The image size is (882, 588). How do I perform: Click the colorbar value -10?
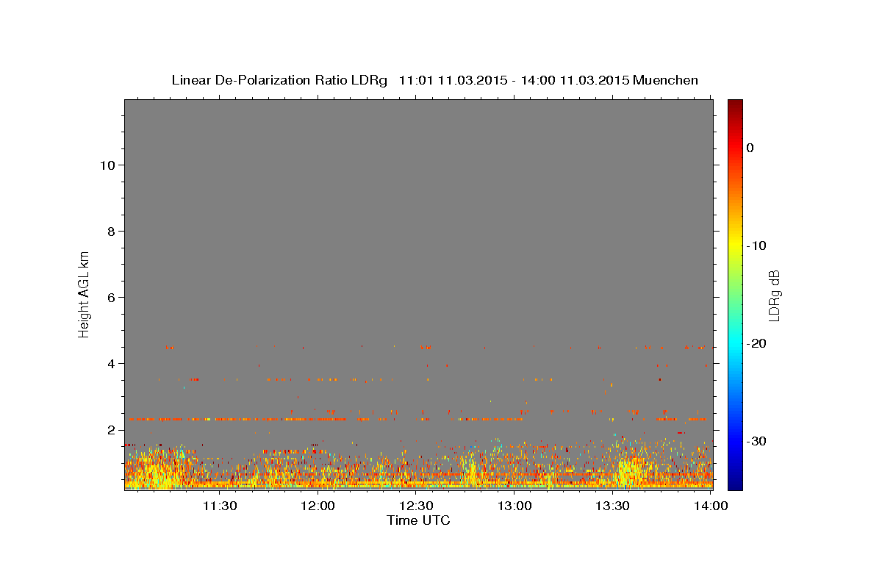(756, 245)
